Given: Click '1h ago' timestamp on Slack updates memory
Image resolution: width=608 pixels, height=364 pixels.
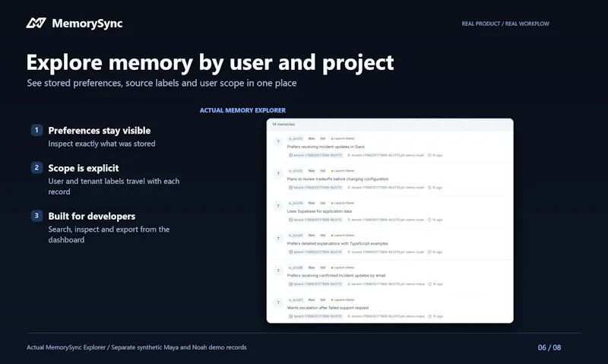Looking at the screenshot, I should tap(435, 155).
